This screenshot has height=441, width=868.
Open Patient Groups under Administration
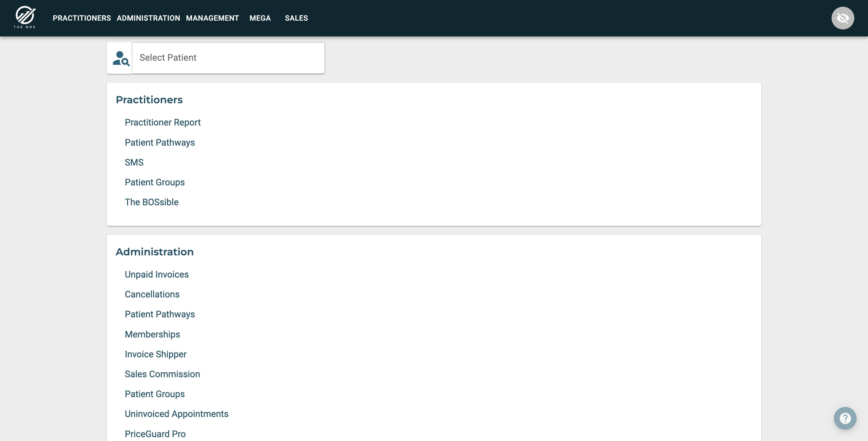click(155, 394)
